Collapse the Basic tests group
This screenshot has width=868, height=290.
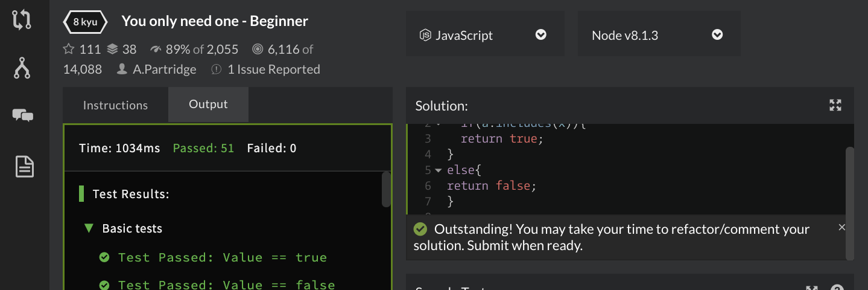89,228
